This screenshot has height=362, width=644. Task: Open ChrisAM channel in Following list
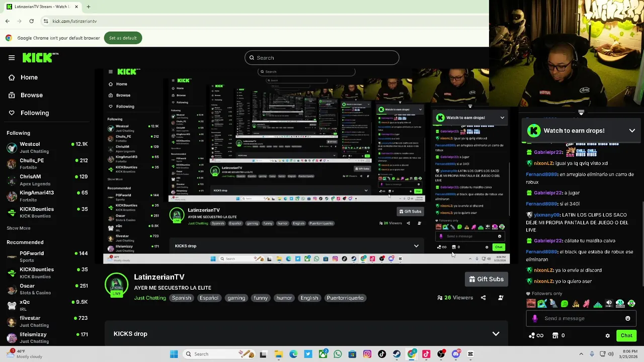(x=47, y=179)
